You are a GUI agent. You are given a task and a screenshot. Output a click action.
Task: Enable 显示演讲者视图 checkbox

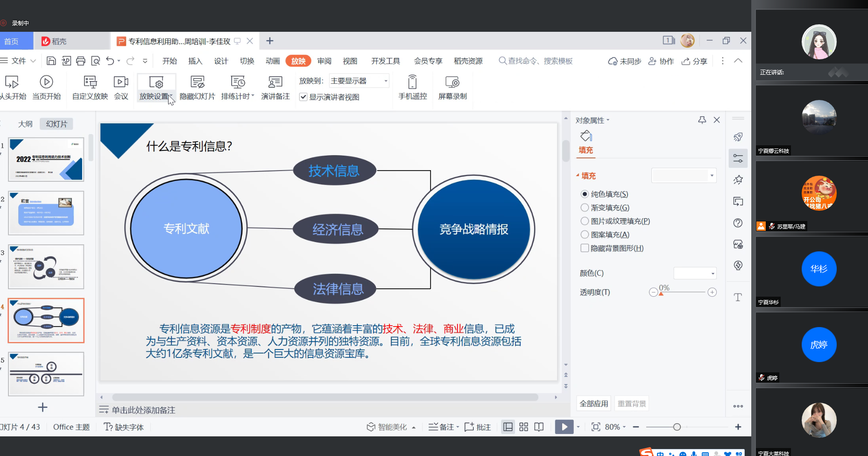[x=303, y=97]
